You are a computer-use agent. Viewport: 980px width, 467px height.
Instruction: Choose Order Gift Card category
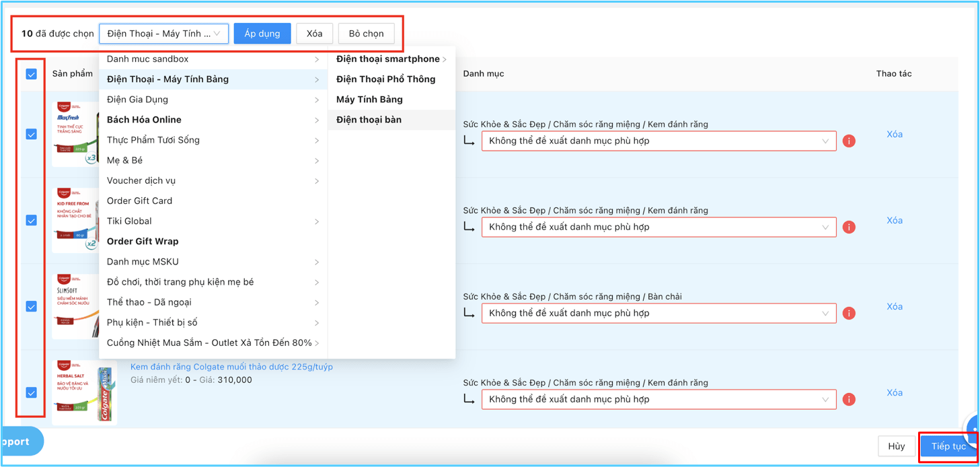tap(213, 201)
